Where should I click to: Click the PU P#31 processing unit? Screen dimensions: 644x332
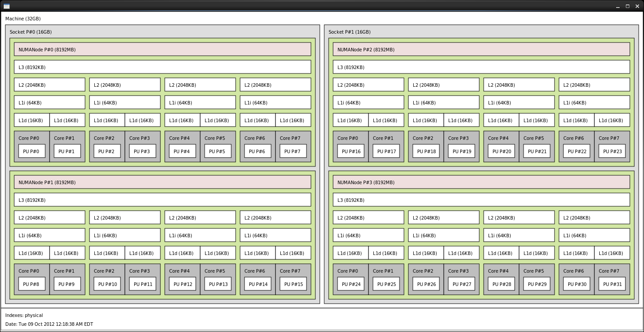click(612, 284)
